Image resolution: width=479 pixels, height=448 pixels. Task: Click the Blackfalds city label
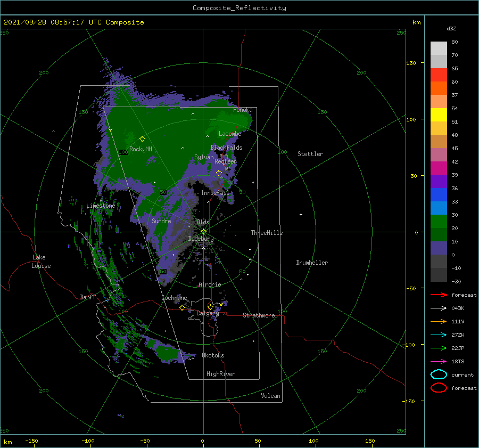pyautogui.click(x=226, y=148)
